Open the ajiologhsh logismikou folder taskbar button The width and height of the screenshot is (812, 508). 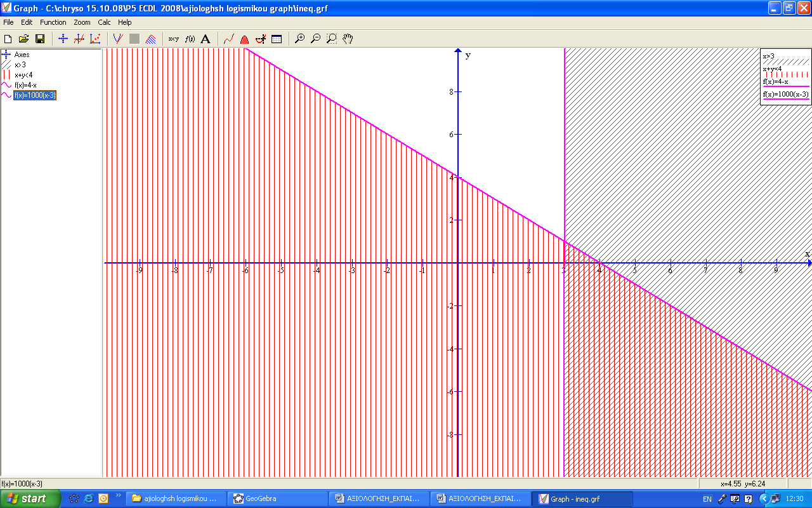(x=176, y=498)
